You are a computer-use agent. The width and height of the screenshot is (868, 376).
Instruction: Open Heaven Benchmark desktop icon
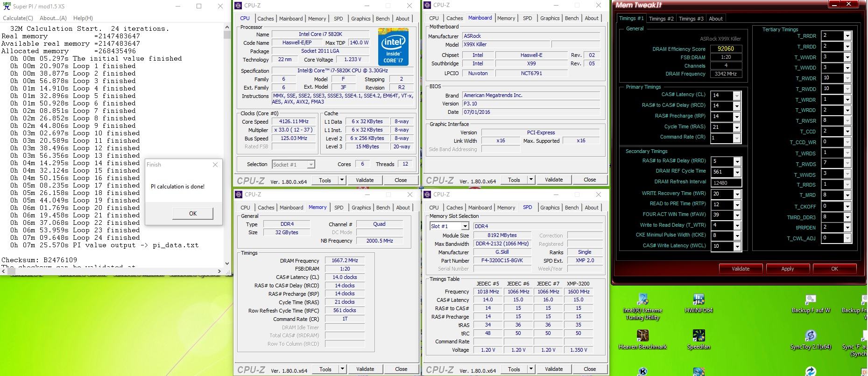point(642,339)
